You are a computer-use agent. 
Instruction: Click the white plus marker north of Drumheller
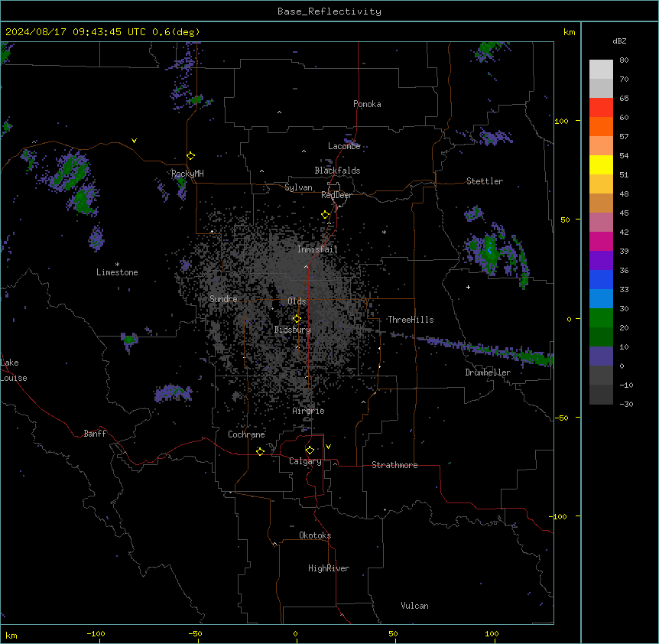tap(468, 287)
